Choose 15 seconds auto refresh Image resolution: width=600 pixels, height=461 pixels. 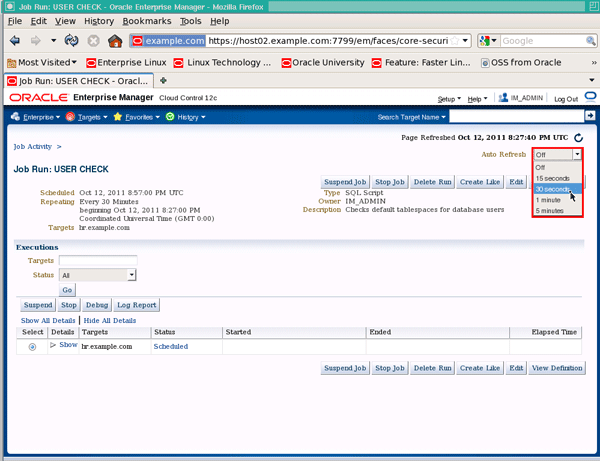click(x=558, y=178)
